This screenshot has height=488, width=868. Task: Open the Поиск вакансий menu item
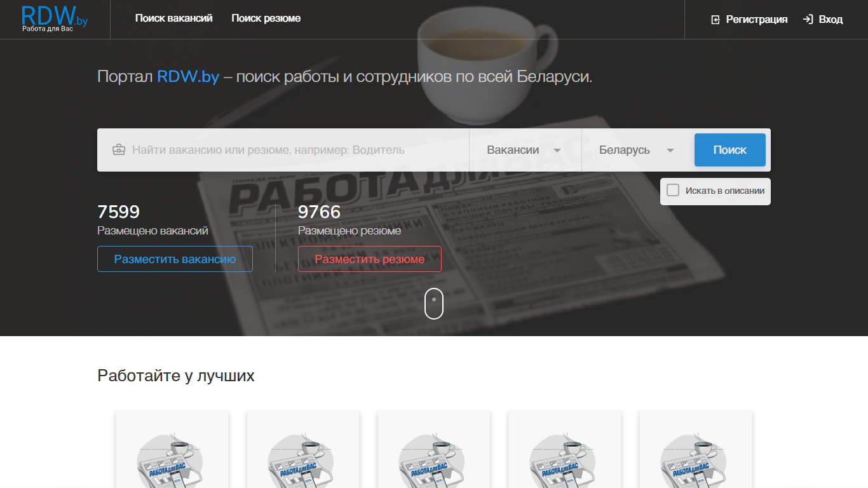174,18
